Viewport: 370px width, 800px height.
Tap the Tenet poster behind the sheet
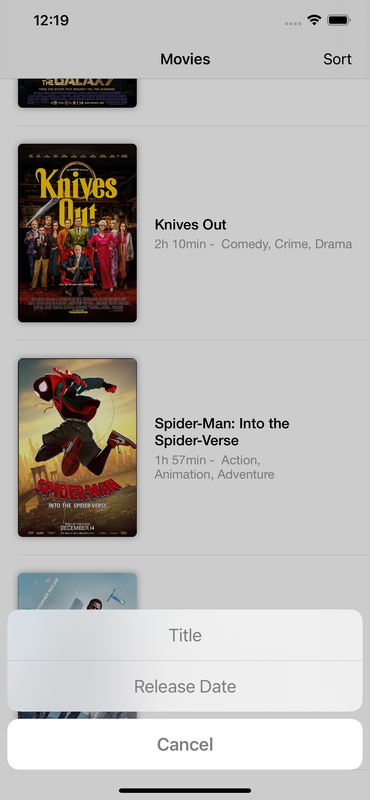(x=78, y=591)
